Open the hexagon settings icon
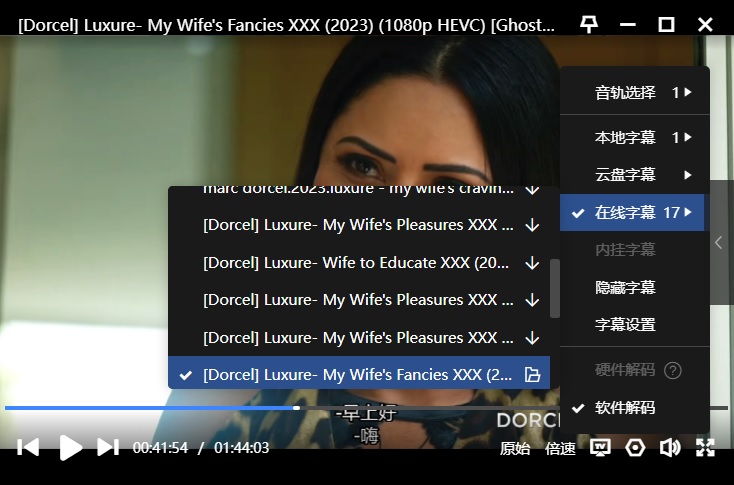The image size is (734, 485). [x=635, y=448]
